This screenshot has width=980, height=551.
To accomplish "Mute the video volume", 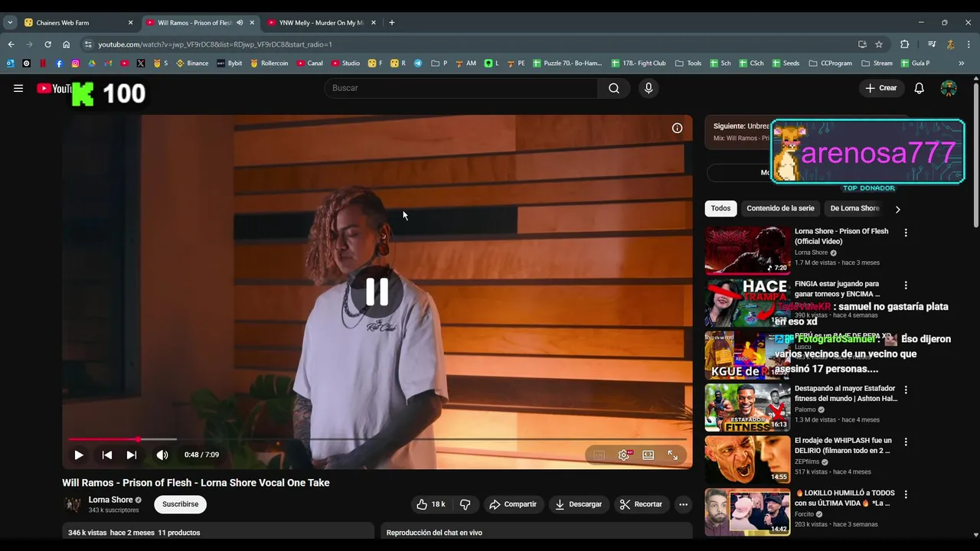I will click(162, 455).
